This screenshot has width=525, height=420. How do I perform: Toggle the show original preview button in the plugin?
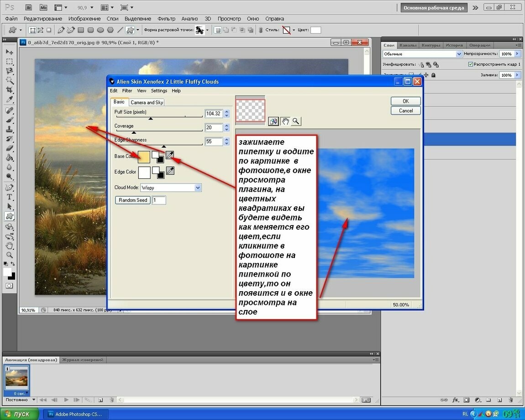click(x=273, y=121)
